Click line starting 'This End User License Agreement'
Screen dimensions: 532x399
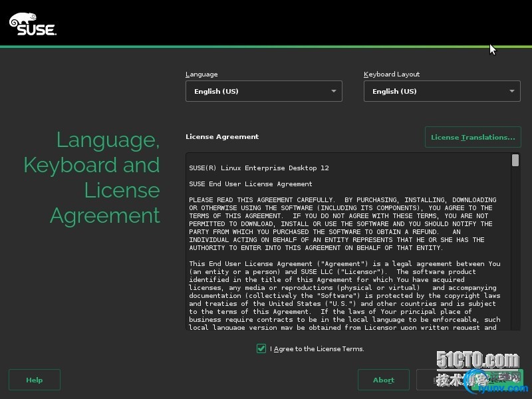[344, 263]
